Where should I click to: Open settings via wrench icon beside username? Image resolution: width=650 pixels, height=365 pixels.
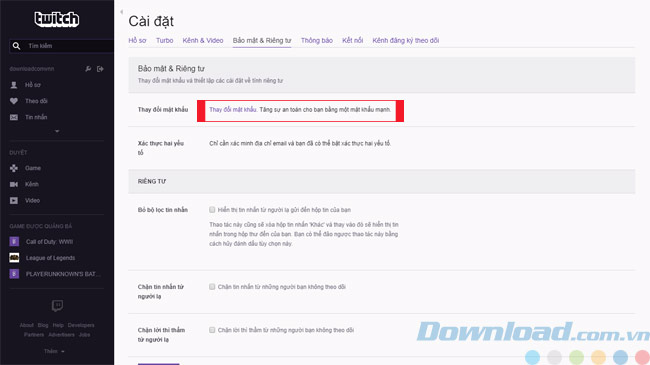(88, 69)
